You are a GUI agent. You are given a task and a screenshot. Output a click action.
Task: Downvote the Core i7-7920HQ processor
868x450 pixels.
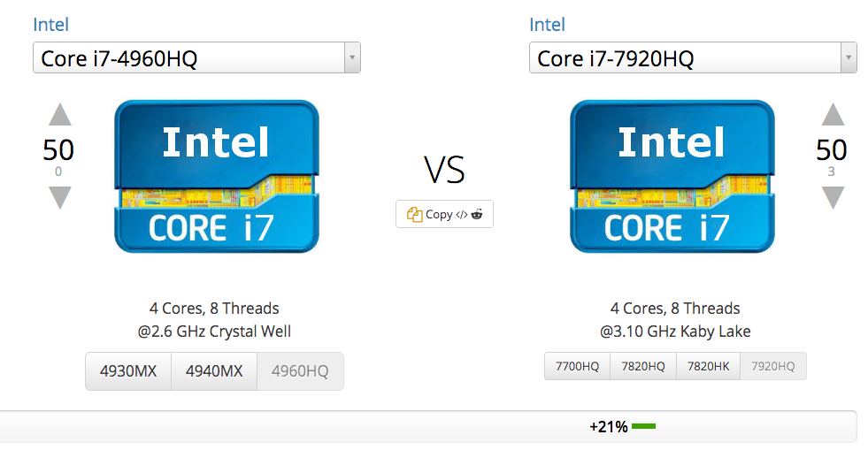pyautogui.click(x=833, y=197)
